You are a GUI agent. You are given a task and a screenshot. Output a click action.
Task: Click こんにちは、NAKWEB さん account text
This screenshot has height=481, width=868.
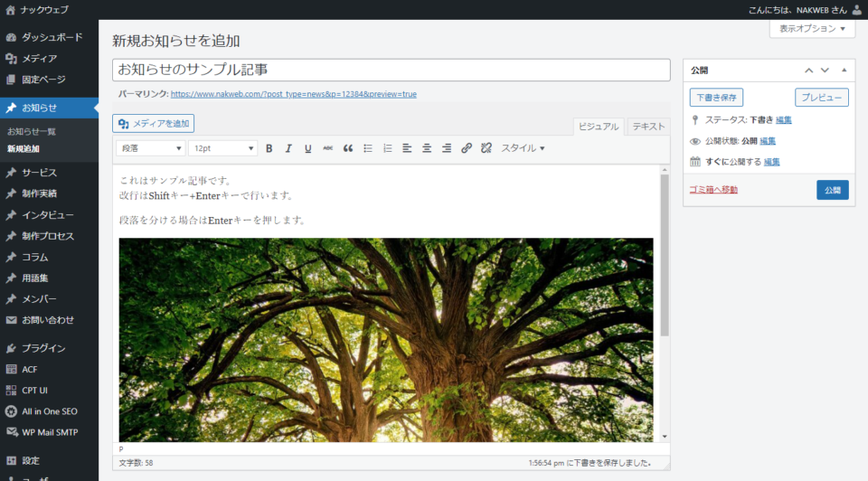pos(797,10)
